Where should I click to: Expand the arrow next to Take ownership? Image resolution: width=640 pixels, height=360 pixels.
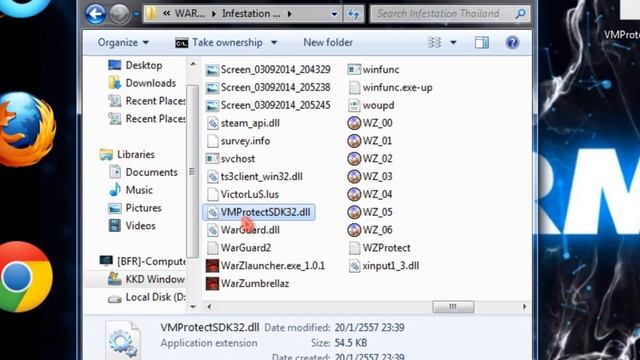pyautogui.click(x=274, y=42)
